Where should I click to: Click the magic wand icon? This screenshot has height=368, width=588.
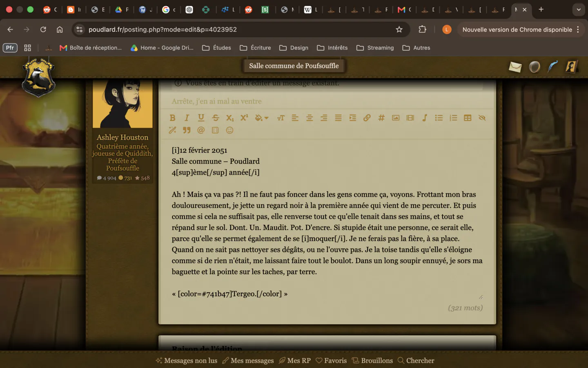(172, 130)
